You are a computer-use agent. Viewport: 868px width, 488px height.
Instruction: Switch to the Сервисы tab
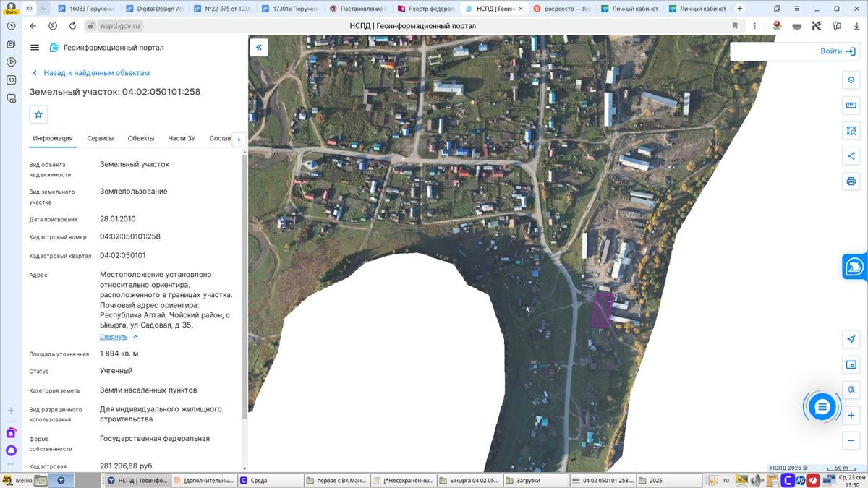click(100, 138)
